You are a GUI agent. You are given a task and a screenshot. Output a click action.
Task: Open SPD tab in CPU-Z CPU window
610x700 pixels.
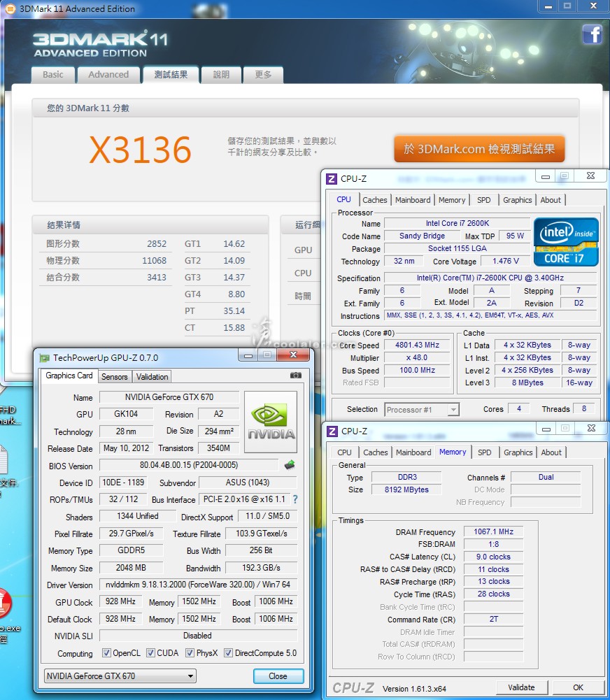coord(483,200)
